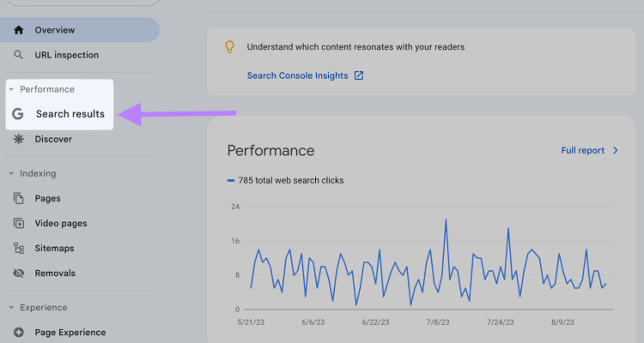The width and height of the screenshot is (644, 343).
Task: Open the Search Console Insights link
Action: pos(297,75)
